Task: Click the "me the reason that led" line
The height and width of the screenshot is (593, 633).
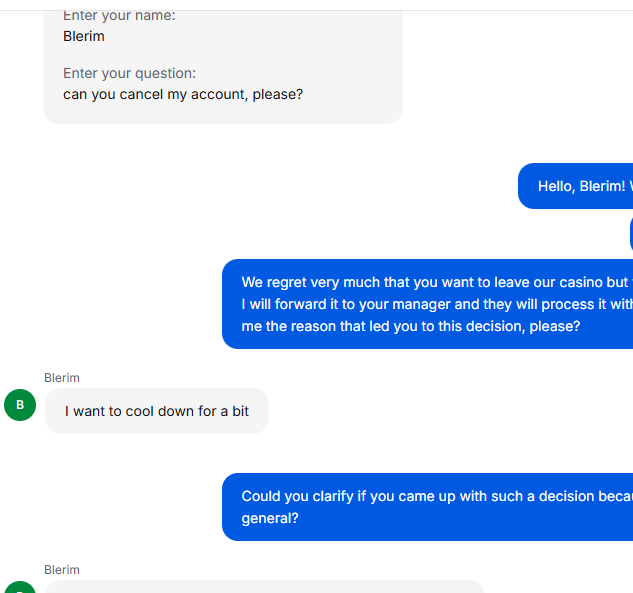Action: pyautogui.click(x=410, y=326)
